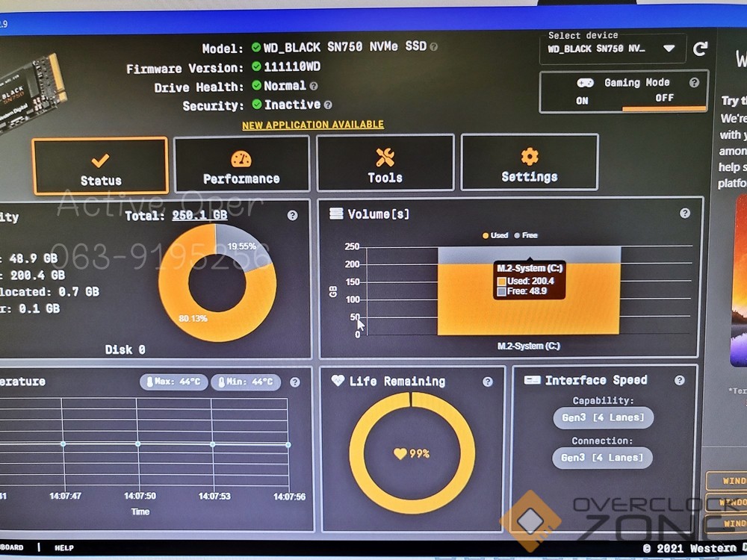Open help icon in Life Remaining panel
The image size is (747, 560).
coord(487,382)
